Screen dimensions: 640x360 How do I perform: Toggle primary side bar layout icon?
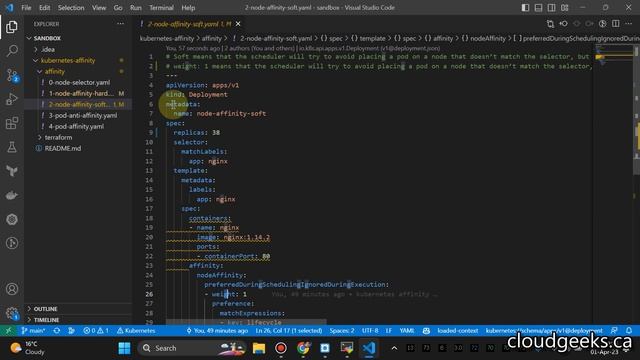pos(525,8)
